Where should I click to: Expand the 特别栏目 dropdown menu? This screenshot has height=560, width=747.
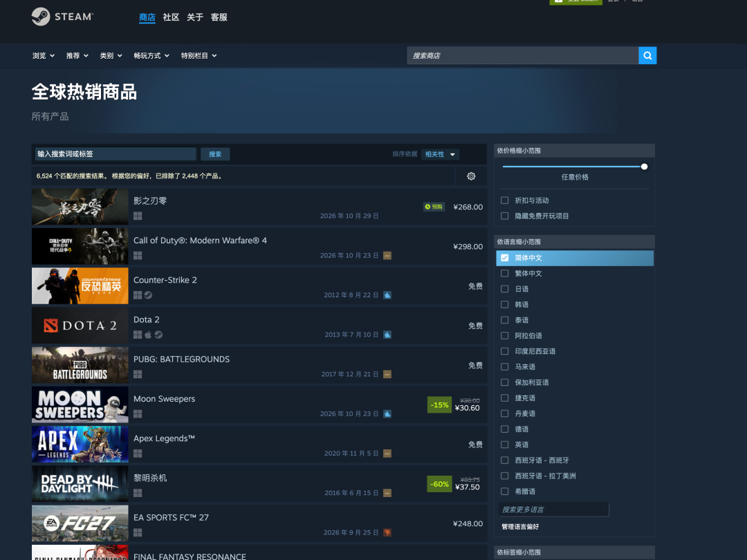point(199,56)
